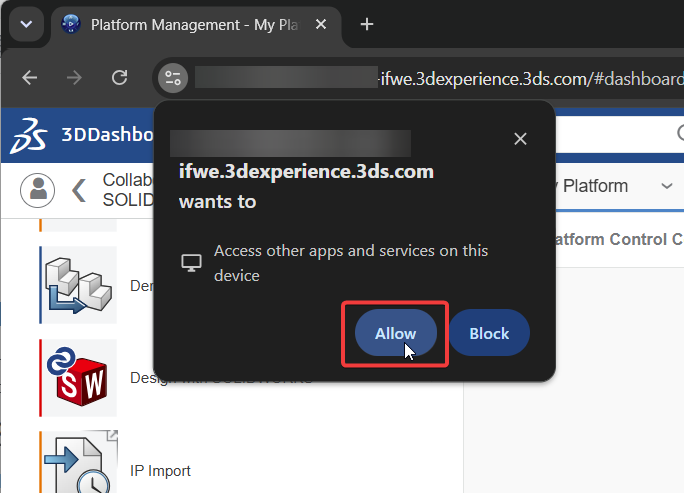Open a new browser tab

coord(367,24)
